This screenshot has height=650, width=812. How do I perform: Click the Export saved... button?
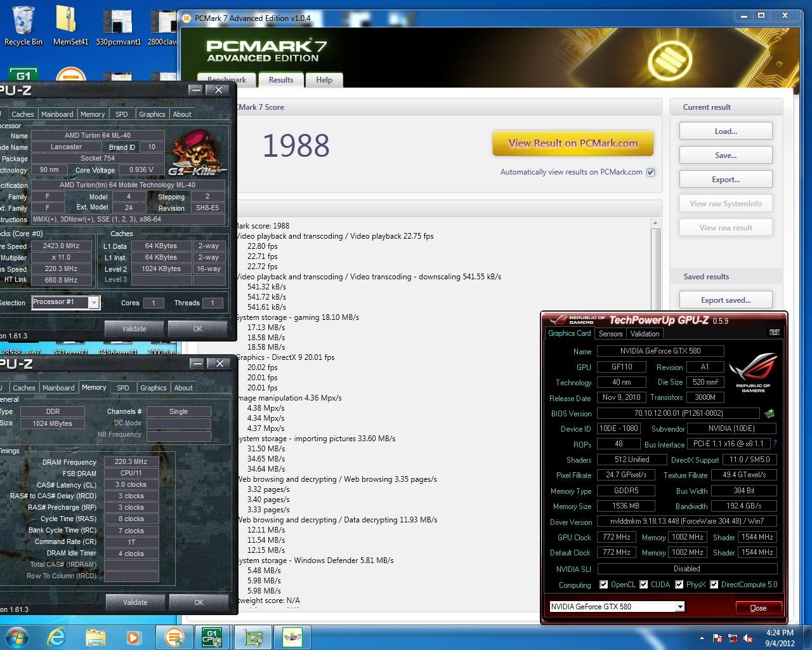coord(726,300)
